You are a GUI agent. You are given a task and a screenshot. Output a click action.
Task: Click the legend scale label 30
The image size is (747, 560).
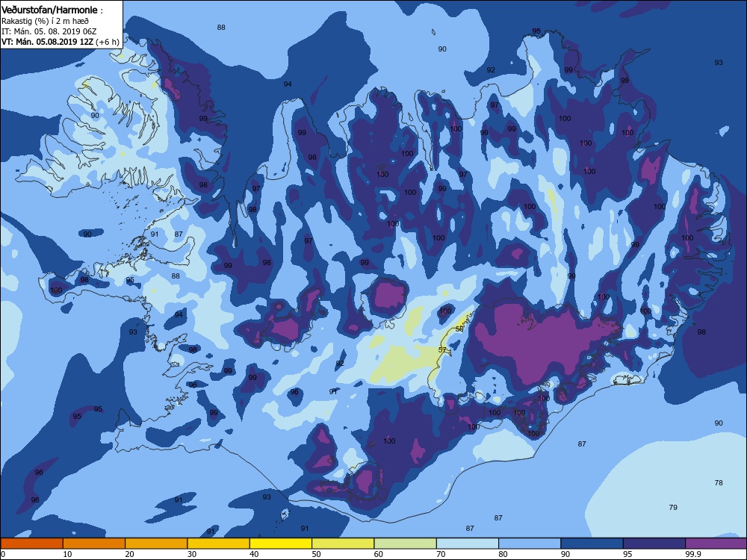[192, 554]
